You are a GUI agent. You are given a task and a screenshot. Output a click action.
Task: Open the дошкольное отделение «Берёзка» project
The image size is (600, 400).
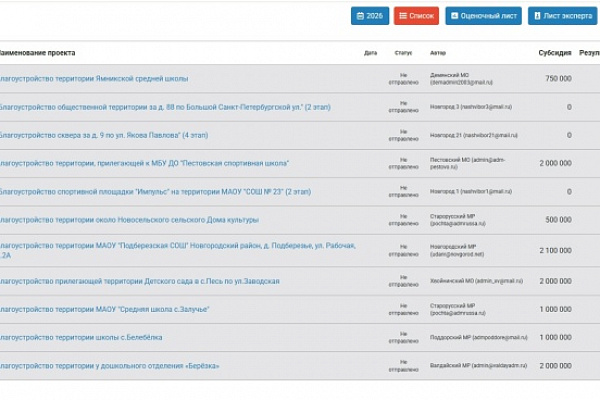pos(110,366)
